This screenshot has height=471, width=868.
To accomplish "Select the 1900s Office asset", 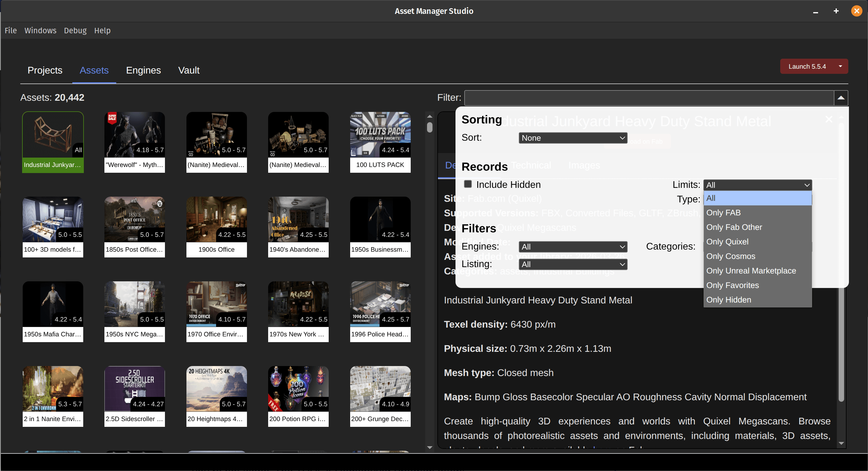I will (216, 227).
